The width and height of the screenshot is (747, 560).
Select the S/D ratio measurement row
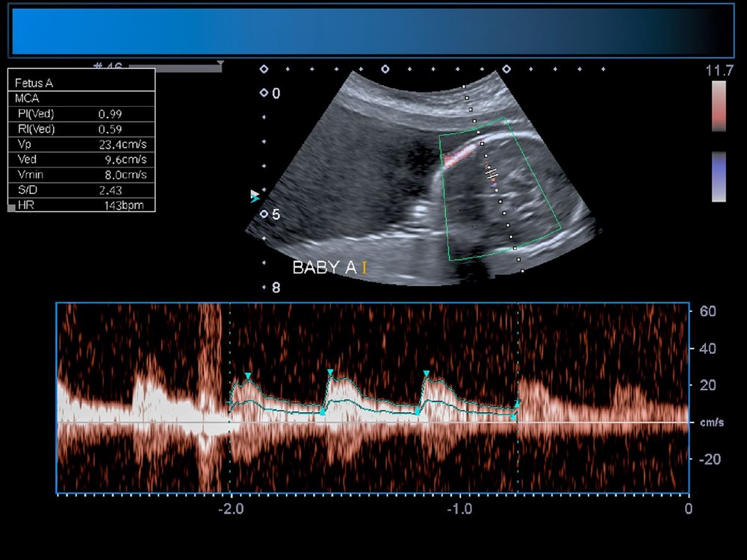click(x=81, y=190)
